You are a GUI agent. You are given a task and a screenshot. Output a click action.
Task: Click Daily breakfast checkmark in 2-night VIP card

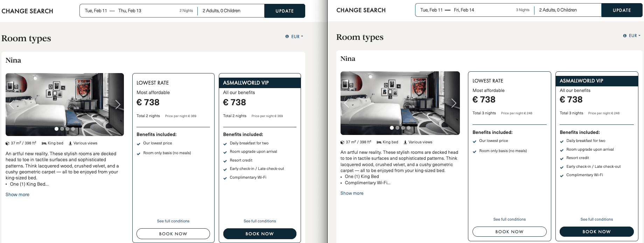(x=225, y=144)
